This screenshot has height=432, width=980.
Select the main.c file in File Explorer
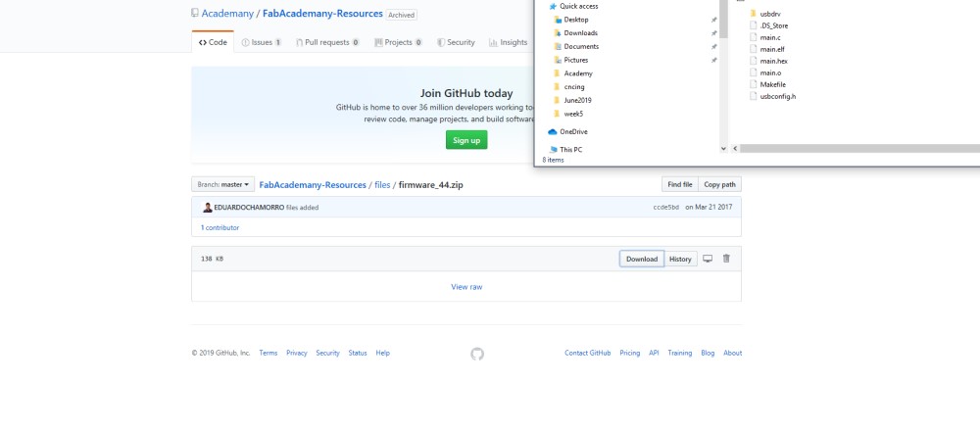point(764,37)
